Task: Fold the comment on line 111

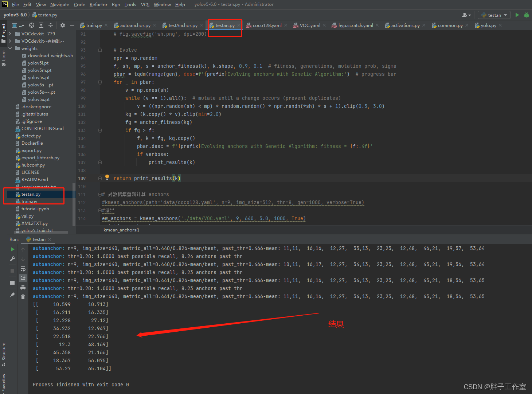Action: click(100, 194)
